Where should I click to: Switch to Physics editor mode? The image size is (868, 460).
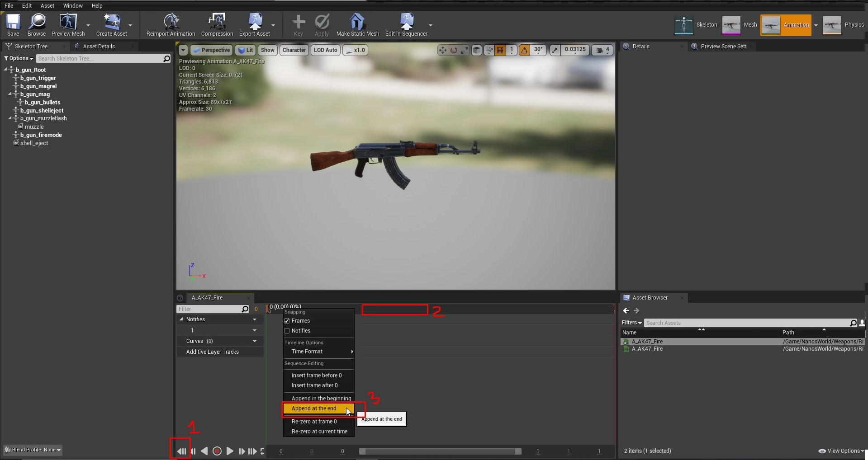(844, 25)
